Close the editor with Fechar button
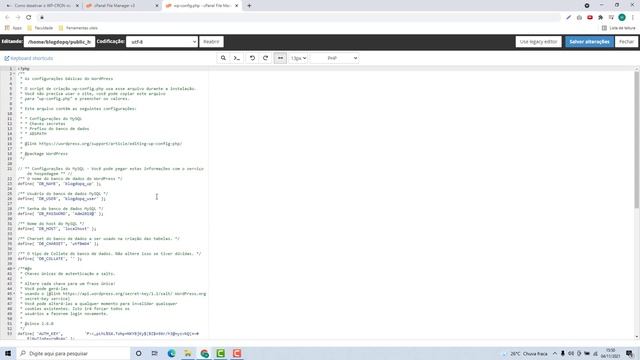The image size is (640, 360). pyautogui.click(x=626, y=42)
